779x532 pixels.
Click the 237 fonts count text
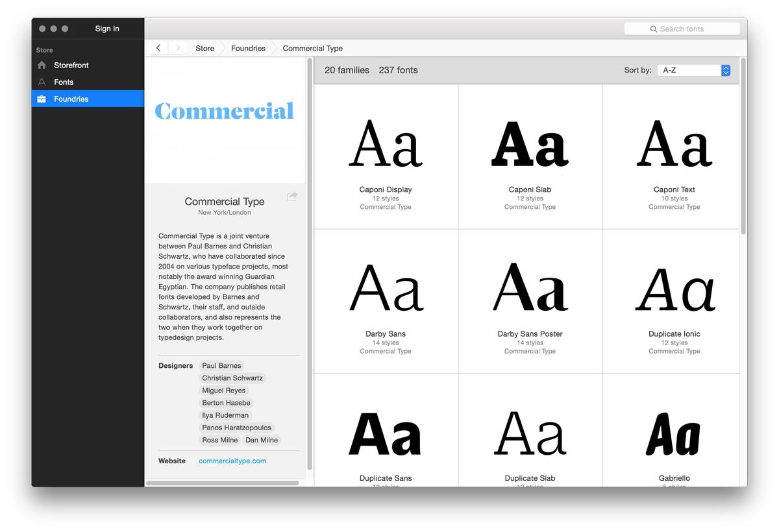click(398, 70)
